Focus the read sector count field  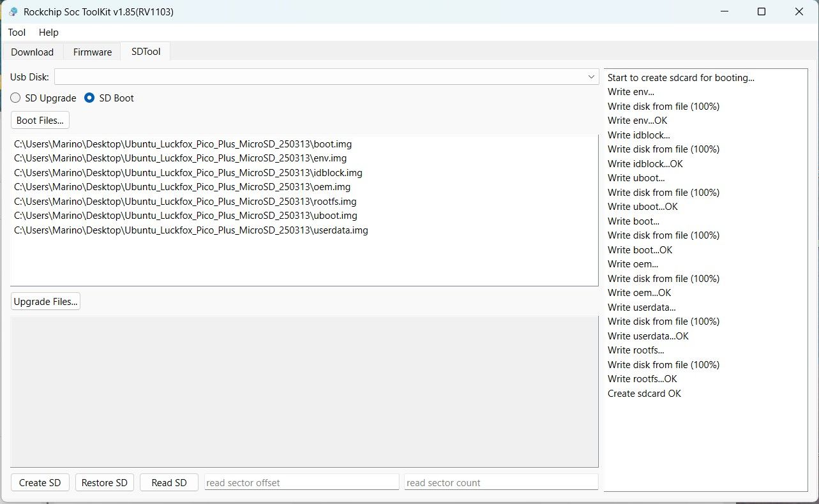[501, 482]
